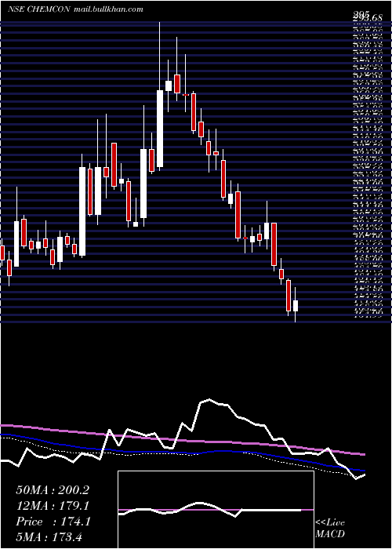Click the '5MA : 173.4' label

tap(49, 537)
